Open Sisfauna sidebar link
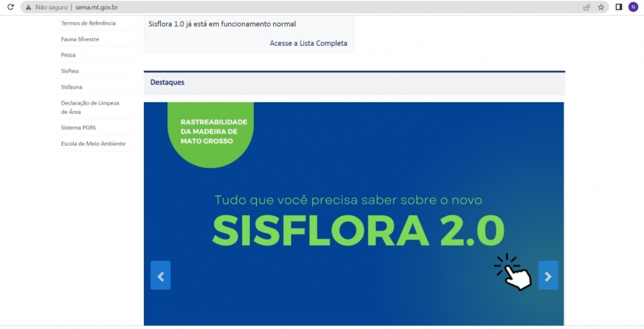Image resolution: width=644 pixels, height=329 pixels. tap(72, 87)
